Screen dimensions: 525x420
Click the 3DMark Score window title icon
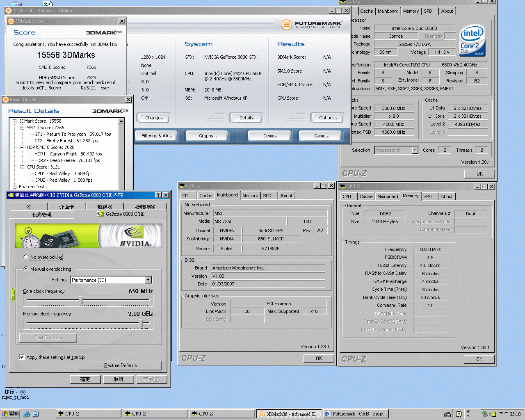click(x=11, y=21)
